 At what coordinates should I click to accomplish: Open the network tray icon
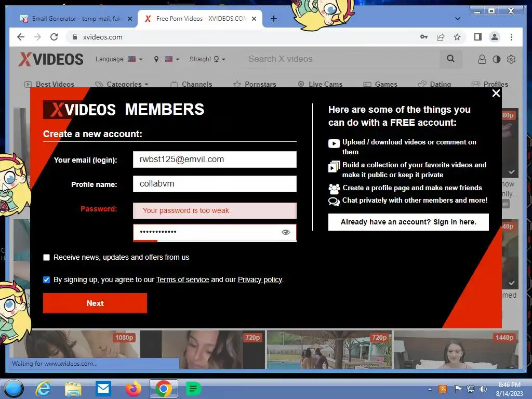tap(471, 389)
